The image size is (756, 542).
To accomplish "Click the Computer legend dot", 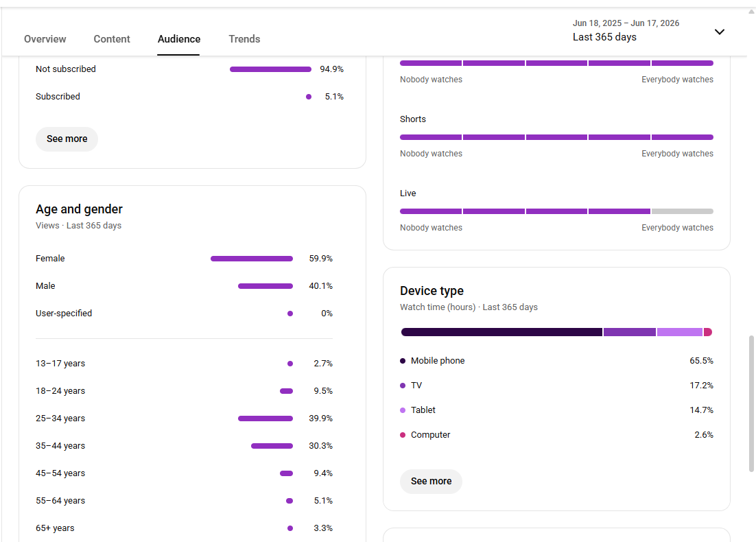I will tap(403, 435).
